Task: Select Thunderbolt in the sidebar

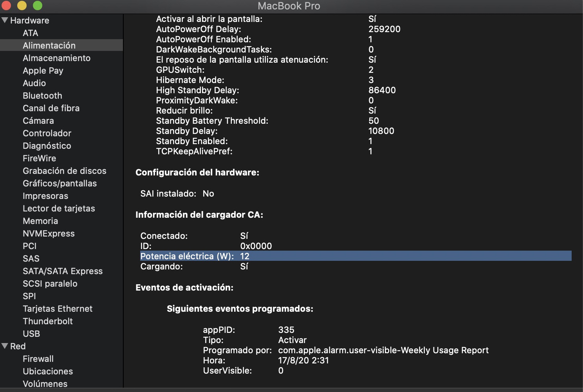Action: tap(48, 321)
